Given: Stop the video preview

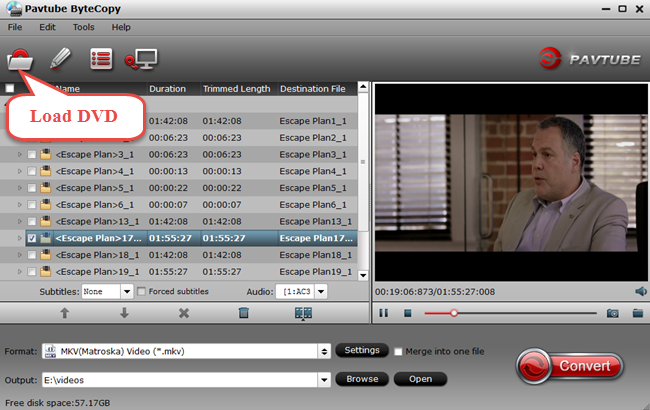Looking at the screenshot, I should pos(408,313).
